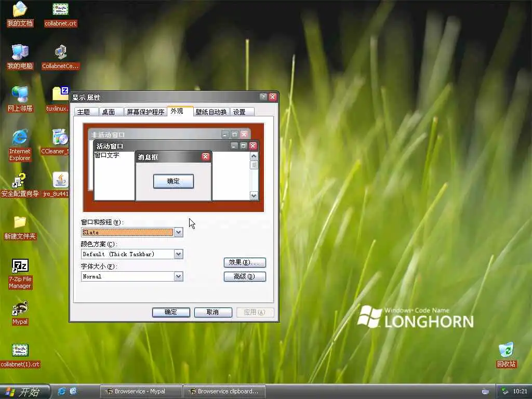Open the 开始 start menu
This screenshot has height=399, width=532.
(24, 392)
